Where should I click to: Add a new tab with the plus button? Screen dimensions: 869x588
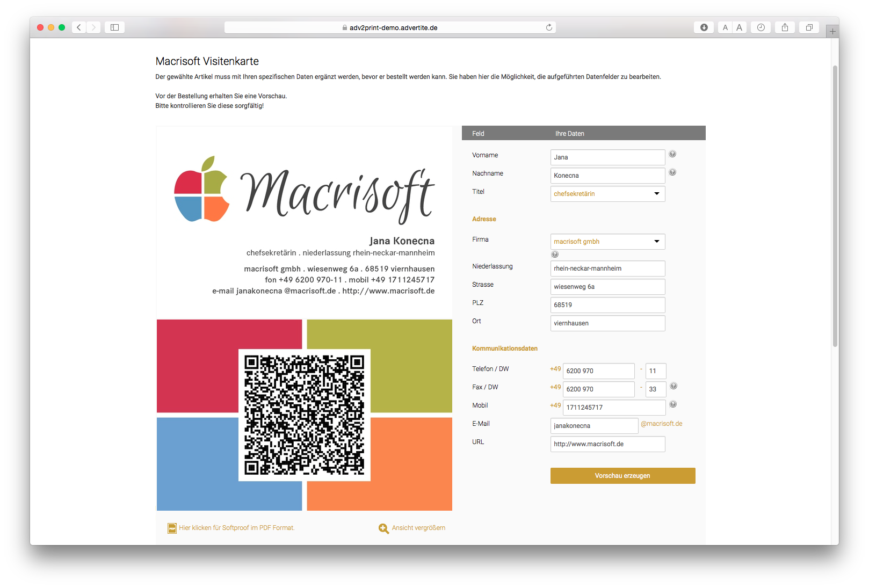click(x=832, y=31)
